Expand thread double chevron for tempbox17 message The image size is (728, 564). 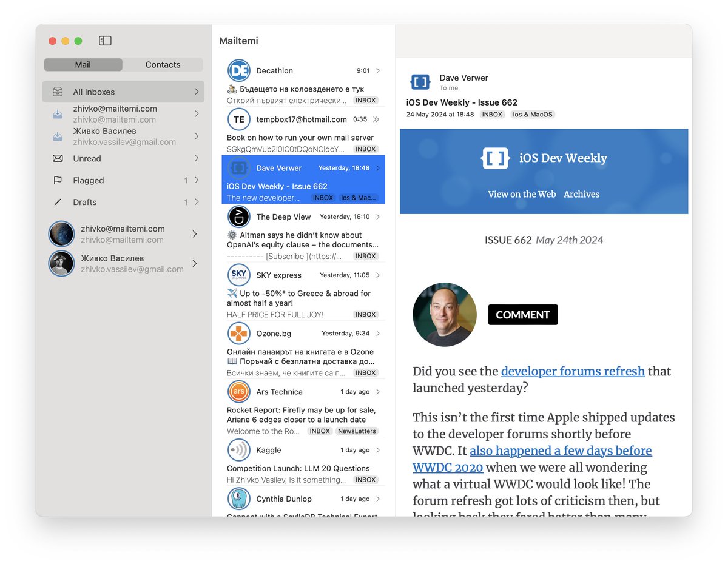[377, 119]
